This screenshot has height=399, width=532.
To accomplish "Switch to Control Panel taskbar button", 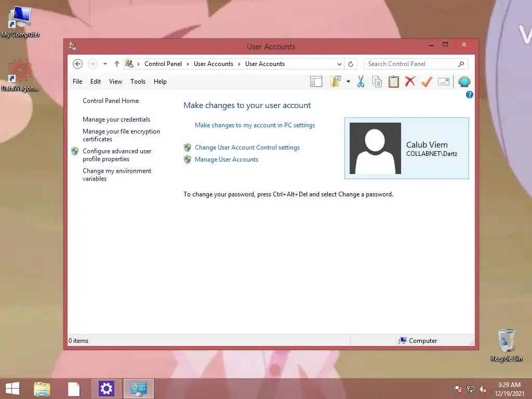I will pos(138,389).
